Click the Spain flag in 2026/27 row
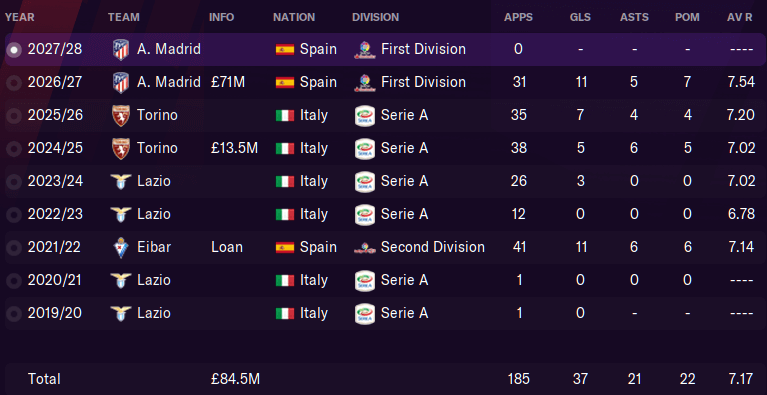 [x=285, y=82]
